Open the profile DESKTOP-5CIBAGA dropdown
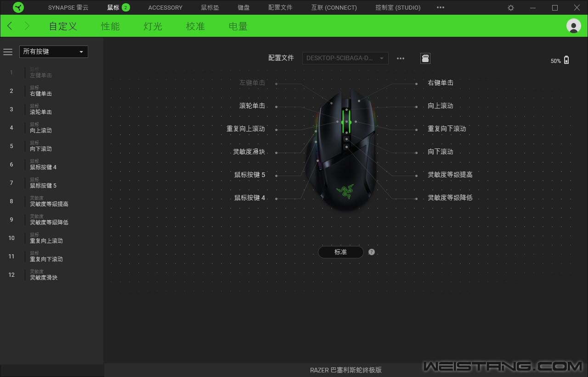 coord(345,58)
